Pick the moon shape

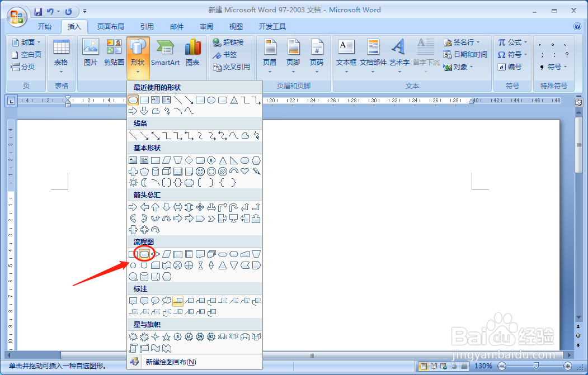(x=144, y=182)
